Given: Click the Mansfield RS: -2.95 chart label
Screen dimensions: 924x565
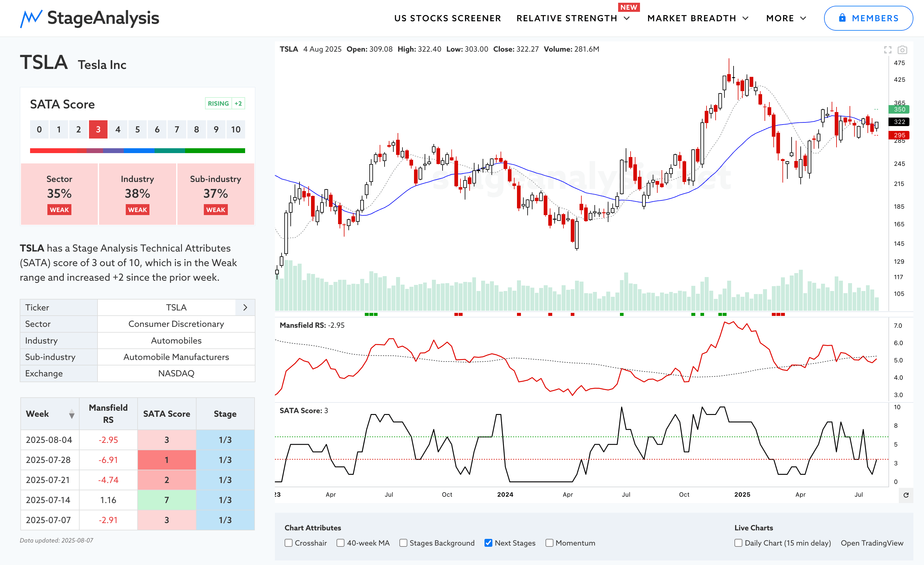Looking at the screenshot, I should tap(312, 325).
